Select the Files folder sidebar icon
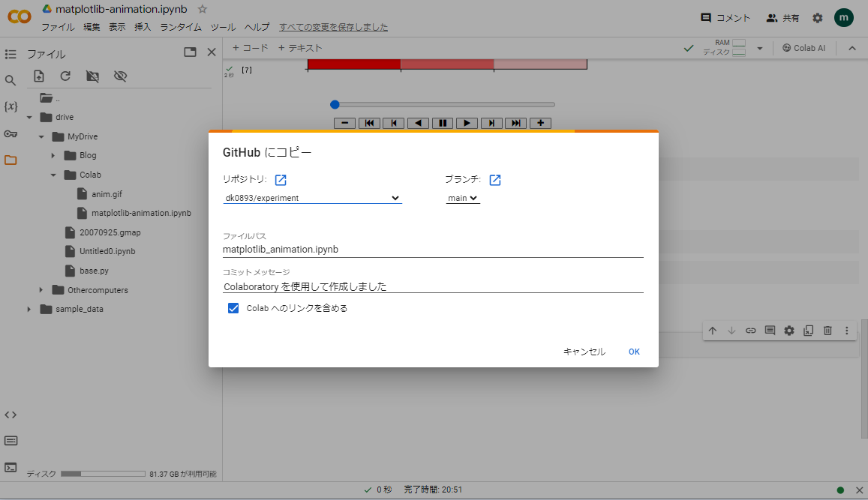 (x=11, y=160)
